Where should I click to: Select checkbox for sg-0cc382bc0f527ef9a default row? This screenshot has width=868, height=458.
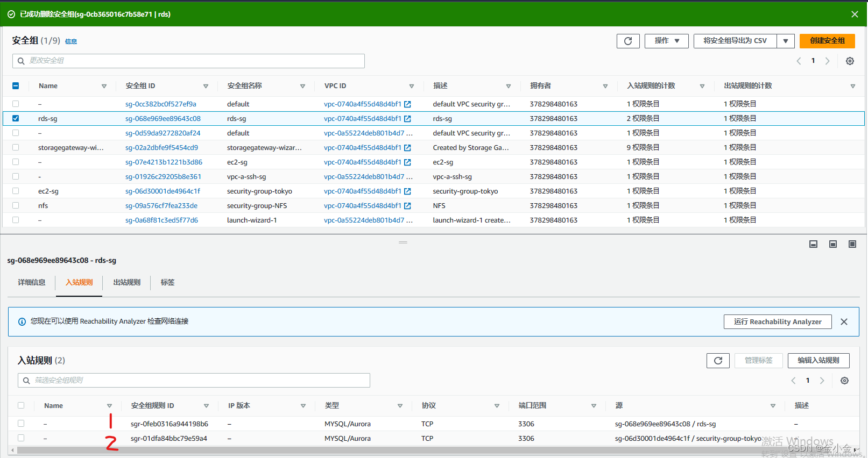pos(16,104)
